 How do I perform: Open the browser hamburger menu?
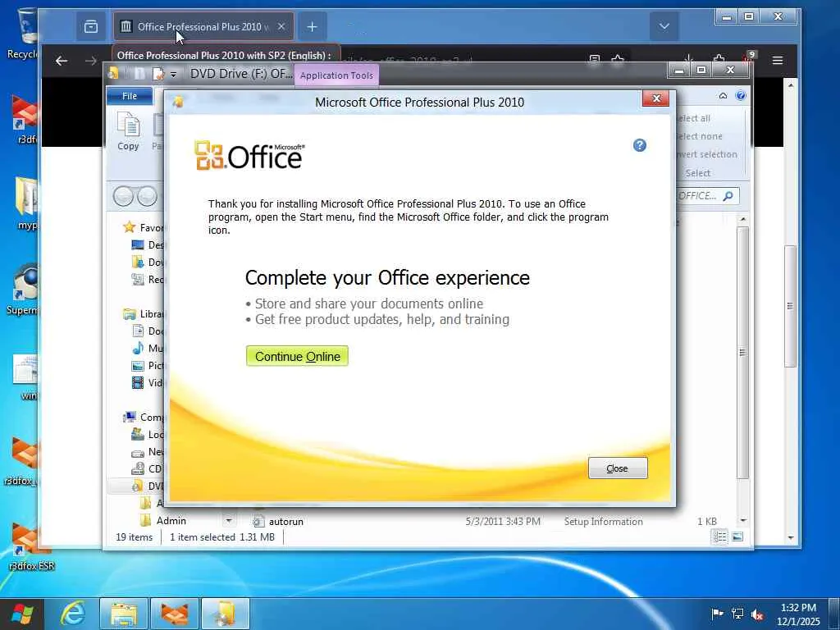tap(778, 61)
